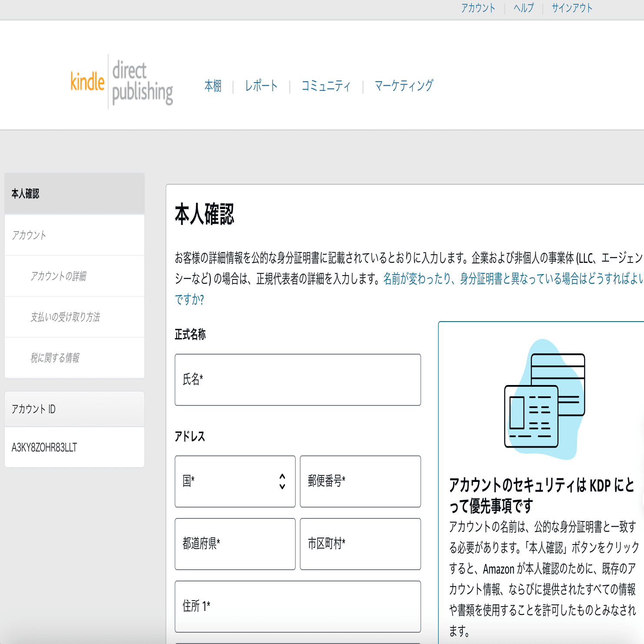Image resolution: width=644 pixels, height=644 pixels.
Task: Open the 本棚 navigation tab
Action: (212, 86)
